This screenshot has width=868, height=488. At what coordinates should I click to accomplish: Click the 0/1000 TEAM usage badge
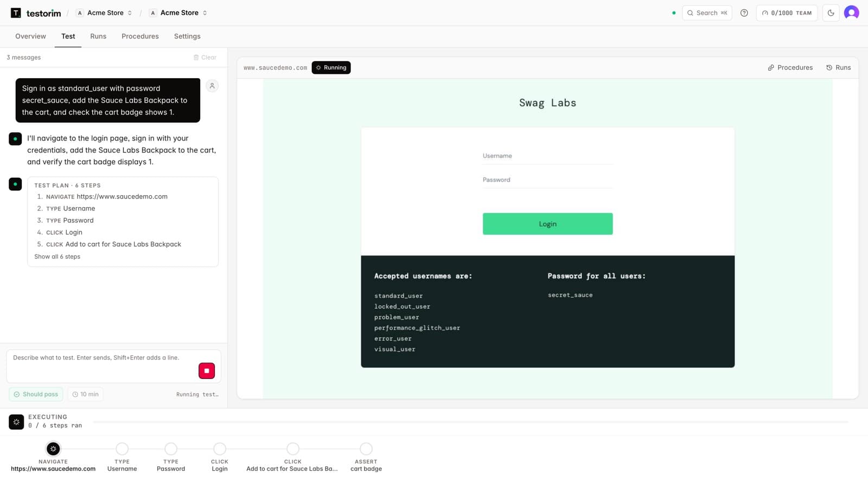pos(787,13)
